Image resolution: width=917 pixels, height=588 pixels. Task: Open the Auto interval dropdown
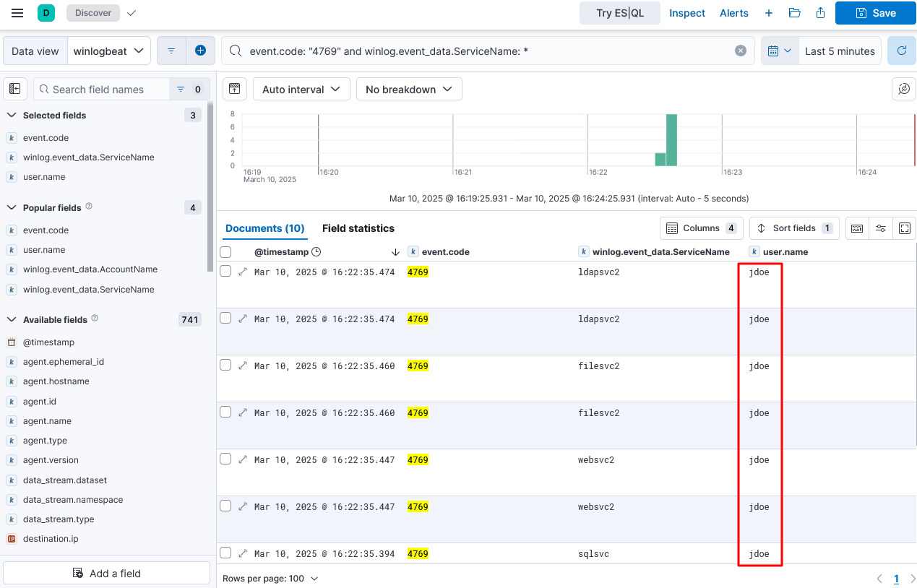tap(301, 90)
